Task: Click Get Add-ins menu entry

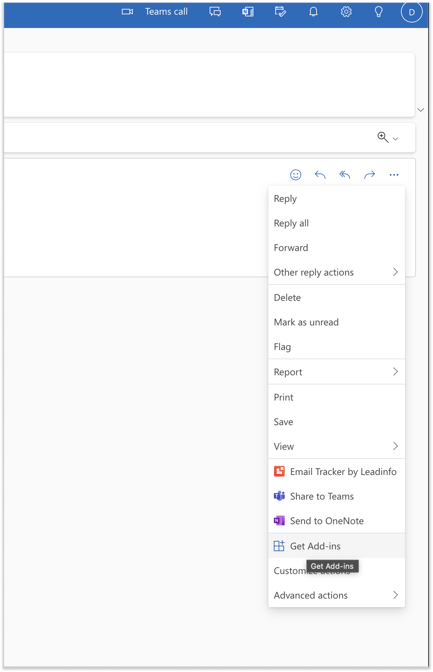Action: click(x=337, y=546)
